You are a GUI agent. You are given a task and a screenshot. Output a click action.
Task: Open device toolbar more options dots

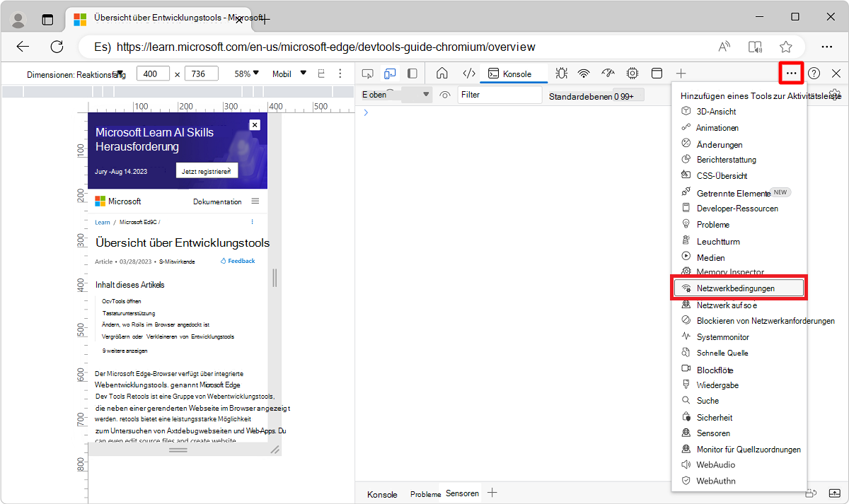341,74
